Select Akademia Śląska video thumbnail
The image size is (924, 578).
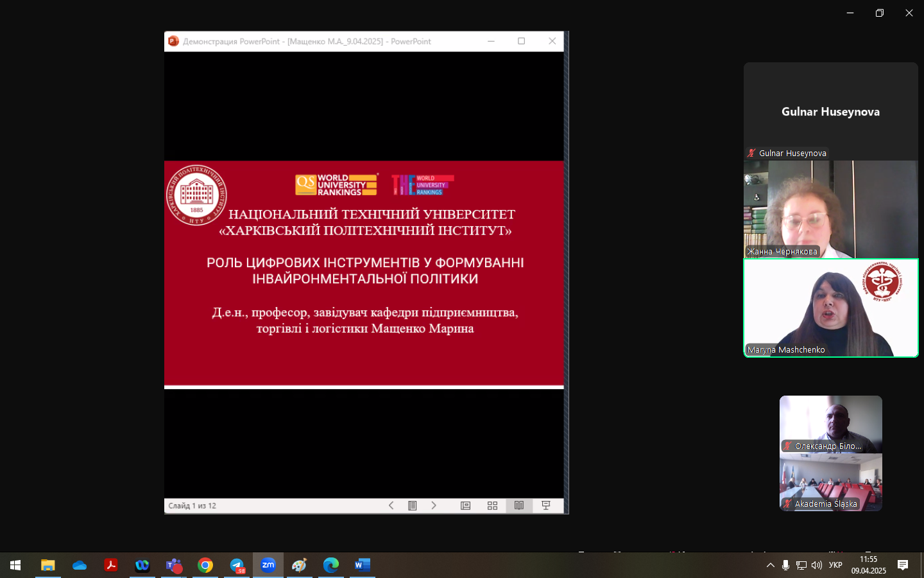coord(831,482)
